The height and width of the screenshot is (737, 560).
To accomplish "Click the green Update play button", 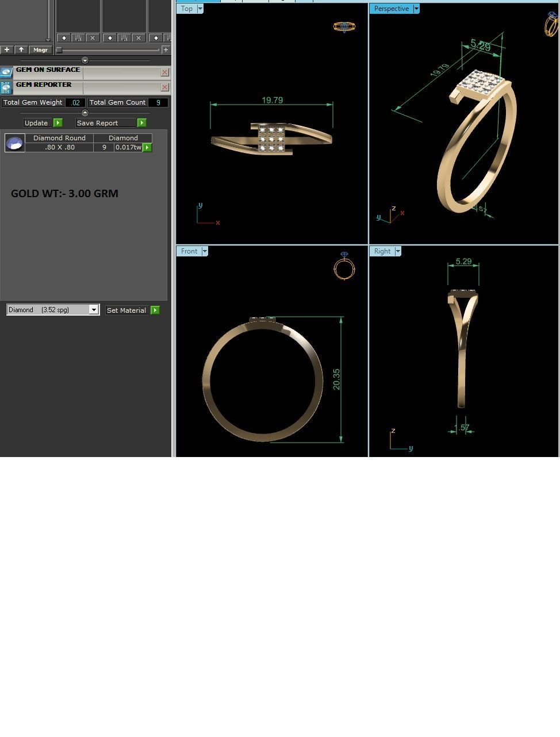I will pos(57,123).
